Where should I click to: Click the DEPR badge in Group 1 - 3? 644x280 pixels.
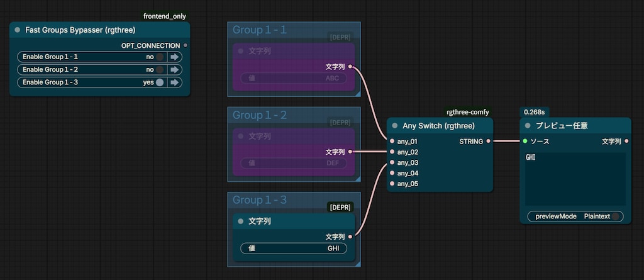340,207
